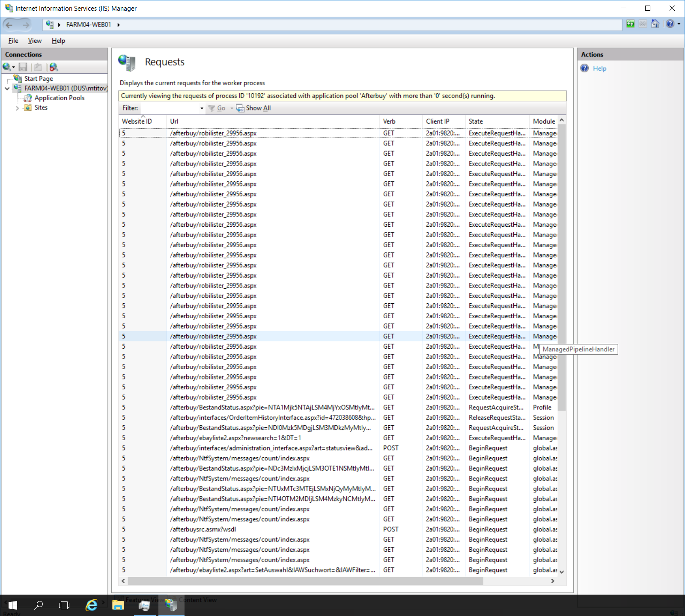
Task: Open Task View from taskbar
Action: click(x=64, y=605)
